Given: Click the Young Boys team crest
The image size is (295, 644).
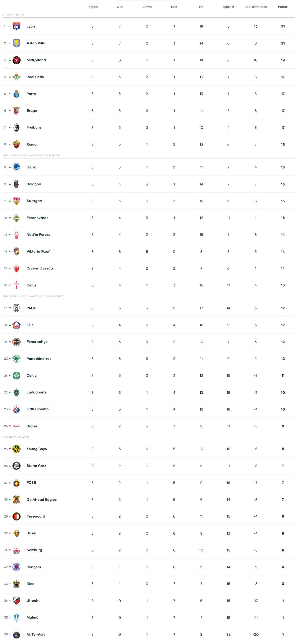Looking at the screenshot, I should 16,449.
